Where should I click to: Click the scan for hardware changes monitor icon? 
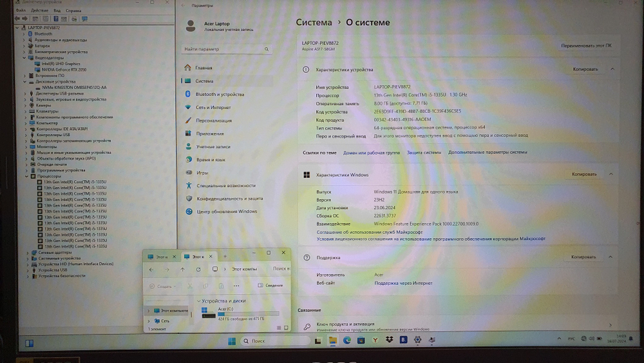click(84, 19)
